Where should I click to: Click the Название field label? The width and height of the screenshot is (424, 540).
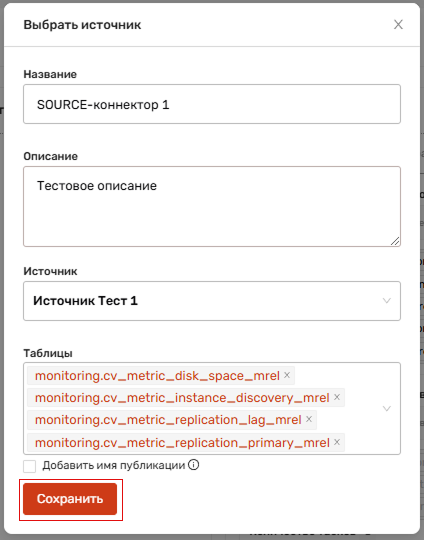(50, 74)
